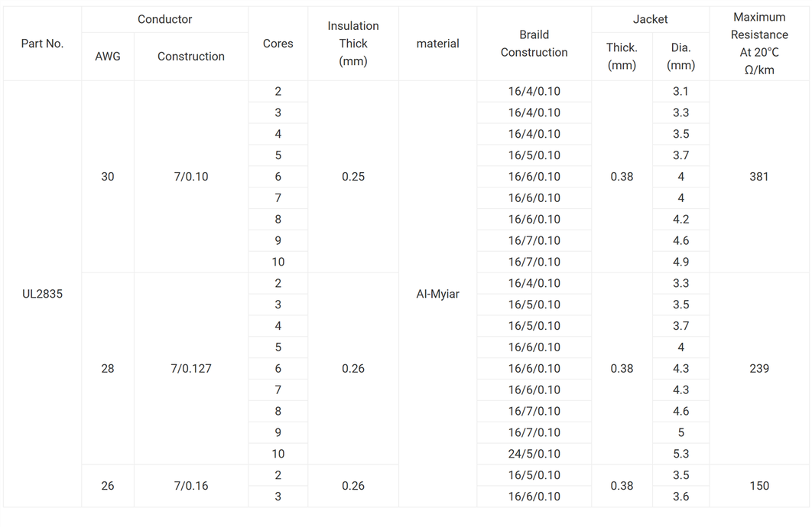
Task: Click the Part No. column header
Action: (42, 44)
